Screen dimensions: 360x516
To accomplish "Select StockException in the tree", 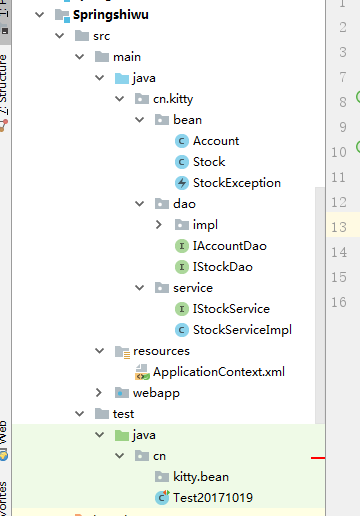I will 237,183.
